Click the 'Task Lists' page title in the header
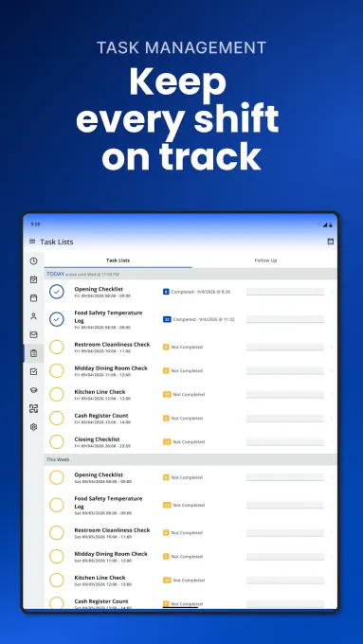The height and width of the screenshot is (644, 363). (57, 241)
